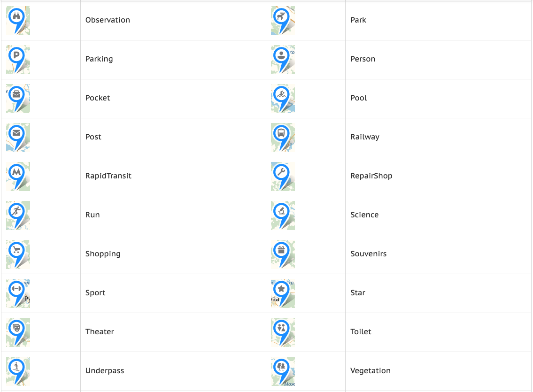This screenshot has width=533, height=392.
Task: Click the RapidTransit metro pin icon
Action: coord(18,177)
